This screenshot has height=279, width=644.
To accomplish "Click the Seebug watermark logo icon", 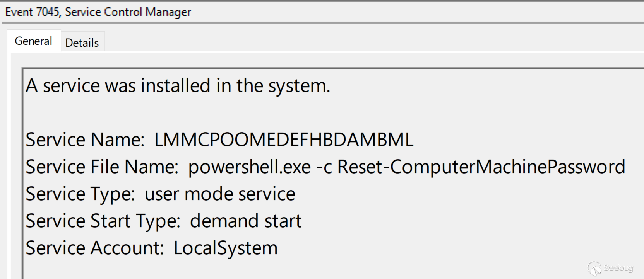I will click(594, 268).
